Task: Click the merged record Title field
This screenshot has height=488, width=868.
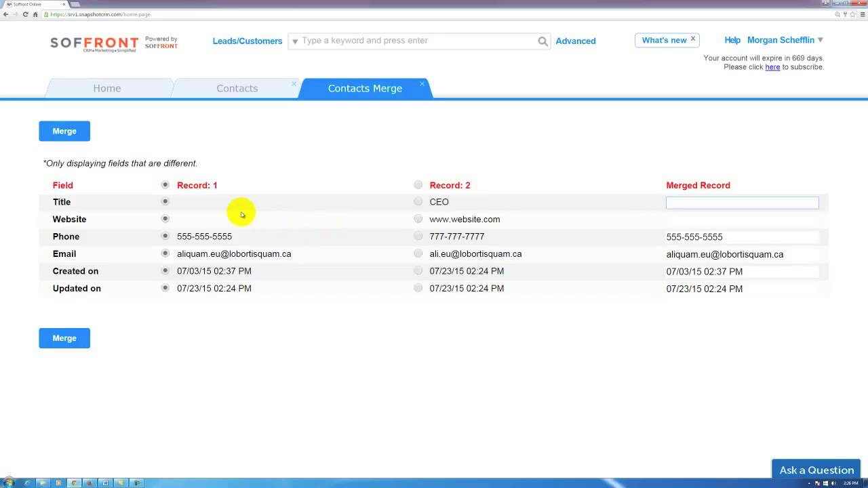Action: tap(742, 203)
